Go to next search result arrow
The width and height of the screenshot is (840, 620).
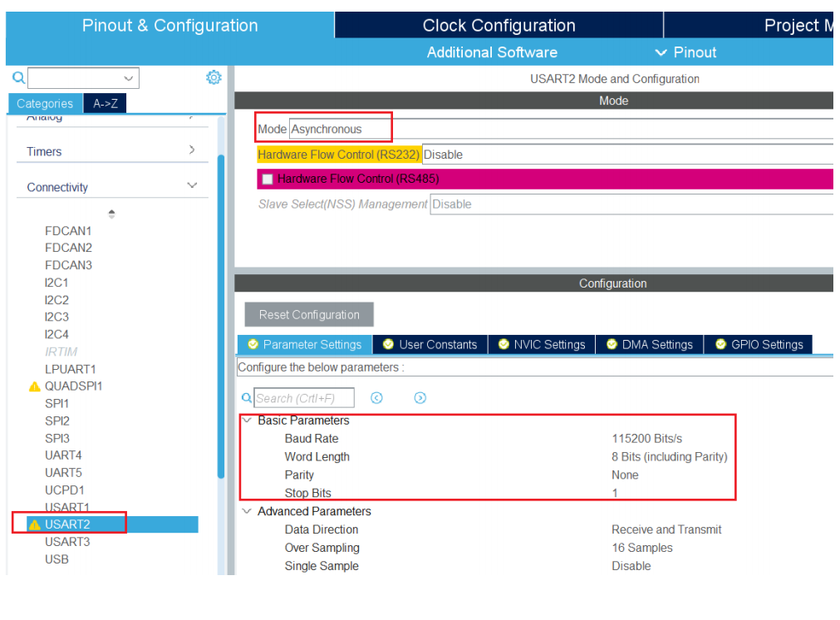pos(420,397)
